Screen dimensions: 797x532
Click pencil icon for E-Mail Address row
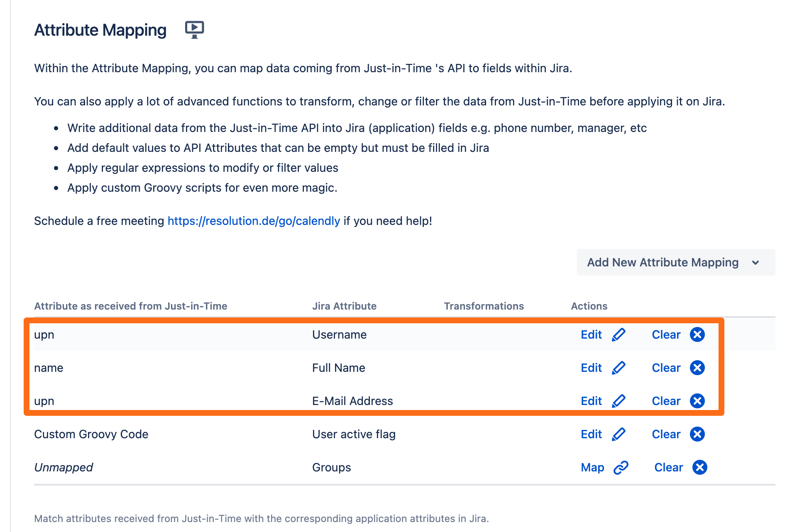coord(619,401)
